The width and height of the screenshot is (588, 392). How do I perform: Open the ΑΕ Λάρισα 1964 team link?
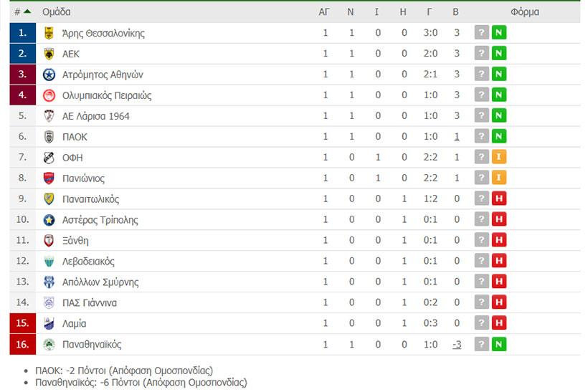95,116
